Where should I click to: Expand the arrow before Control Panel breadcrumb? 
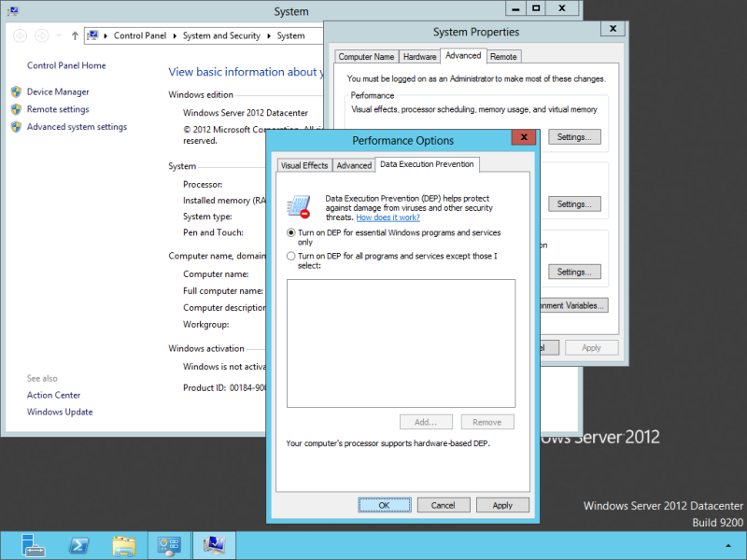click(x=106, y=35)
